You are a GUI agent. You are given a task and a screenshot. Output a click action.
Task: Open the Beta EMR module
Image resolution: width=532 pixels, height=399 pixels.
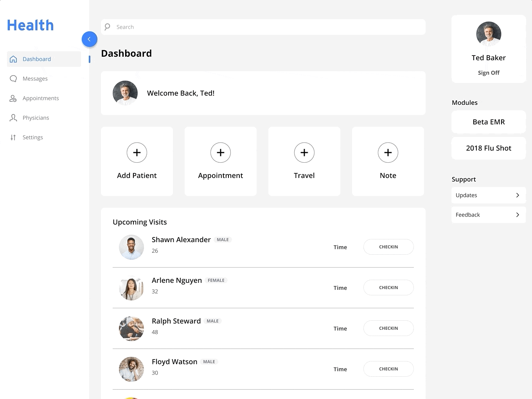coord(489,122)
